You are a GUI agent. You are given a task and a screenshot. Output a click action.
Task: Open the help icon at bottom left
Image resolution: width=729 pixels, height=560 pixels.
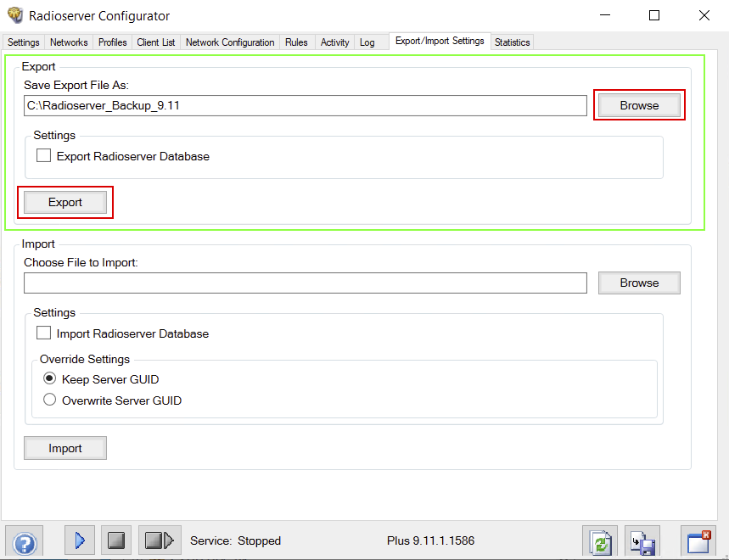[x=24, y=541]
